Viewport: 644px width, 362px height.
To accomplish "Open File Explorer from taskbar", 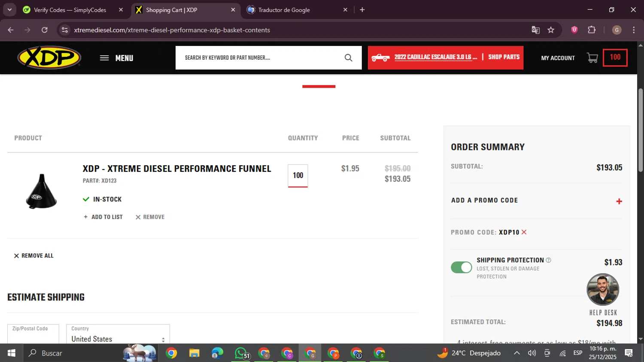I will pos(194,353).
